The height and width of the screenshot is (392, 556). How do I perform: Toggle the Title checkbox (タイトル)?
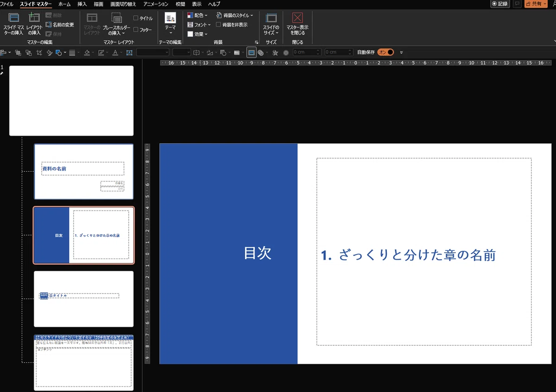tap(143, 18)
